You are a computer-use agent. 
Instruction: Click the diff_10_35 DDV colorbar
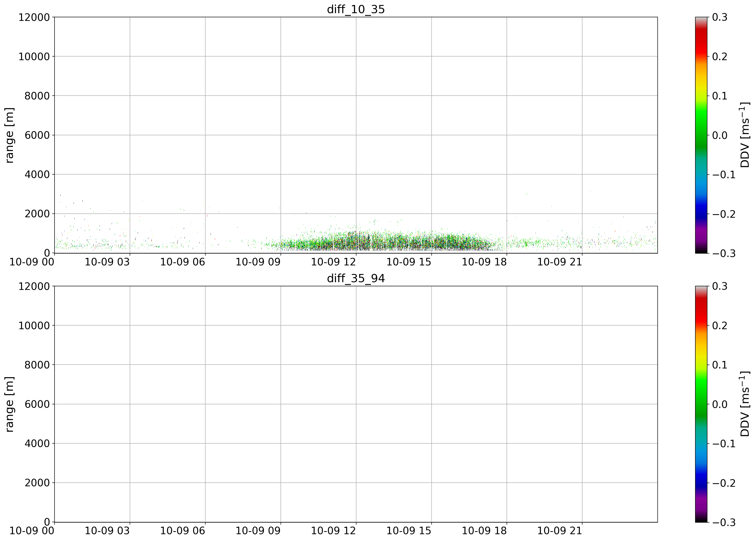point(701,135)
